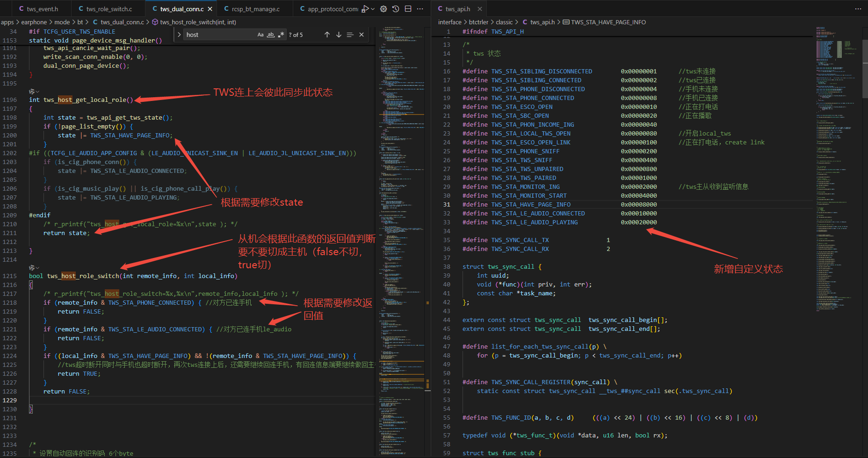Run or debug the current file
868x458 pixels.
366,9
